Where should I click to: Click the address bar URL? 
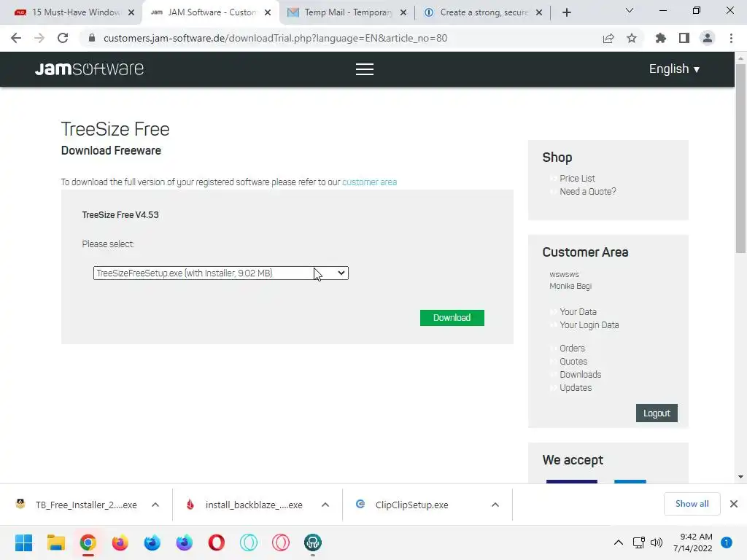[275, 38]
